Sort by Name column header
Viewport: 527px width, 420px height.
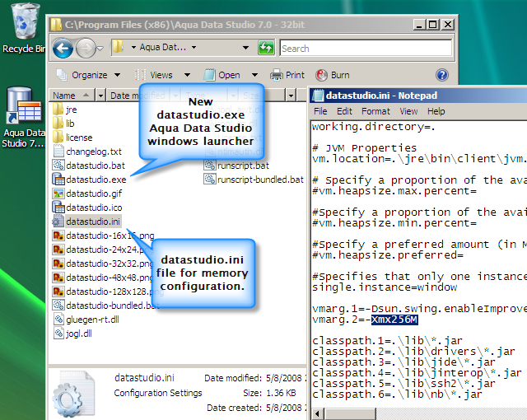click(x=72, y=96)
